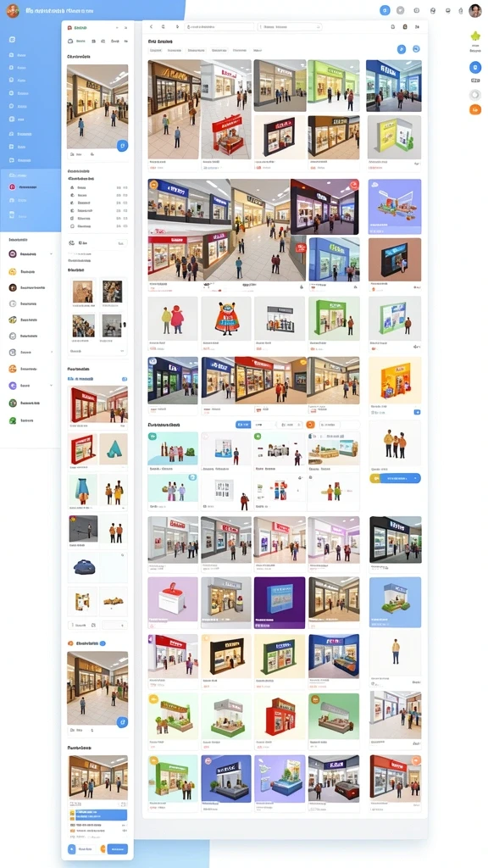This screenshot has height=868, width=488.
Task: Select the orange icon item in the white sidebar list
Action: (12, 369)
